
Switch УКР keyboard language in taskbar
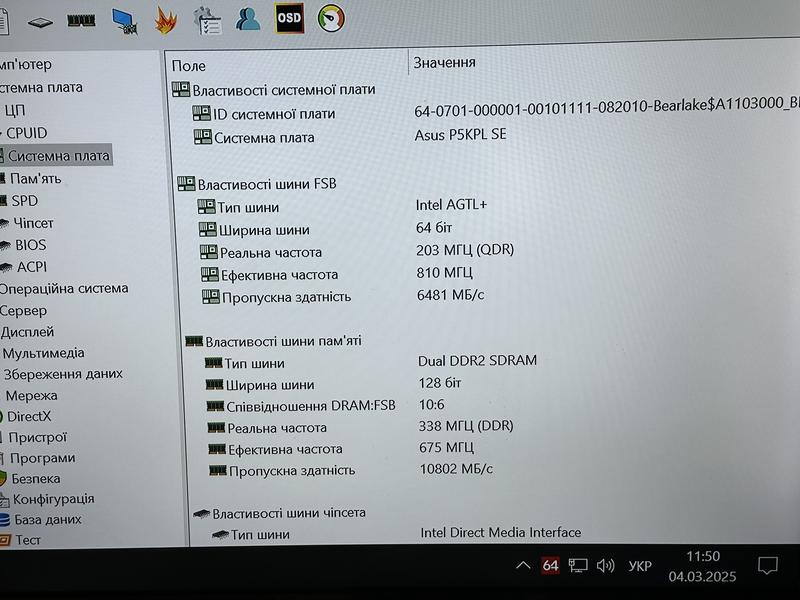(640, 567)
